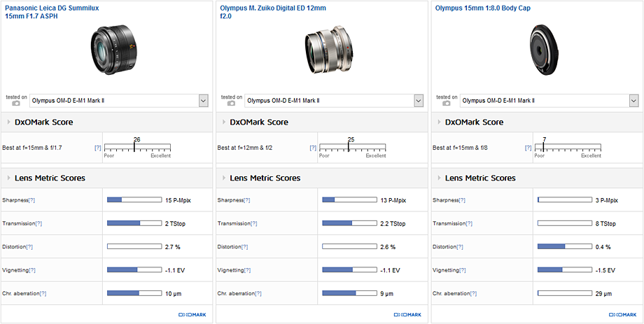This screenshot has width=644, height=324.
Task: Collapse DxOMark Score section for Panasonic Leica
Action: [x=9, y=122]
